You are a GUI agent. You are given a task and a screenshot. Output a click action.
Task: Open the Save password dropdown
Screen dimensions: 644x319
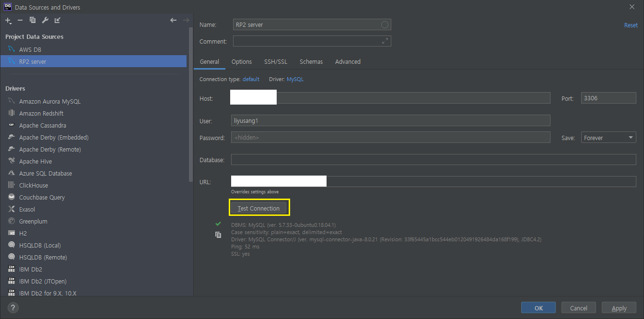coord(609,138)
